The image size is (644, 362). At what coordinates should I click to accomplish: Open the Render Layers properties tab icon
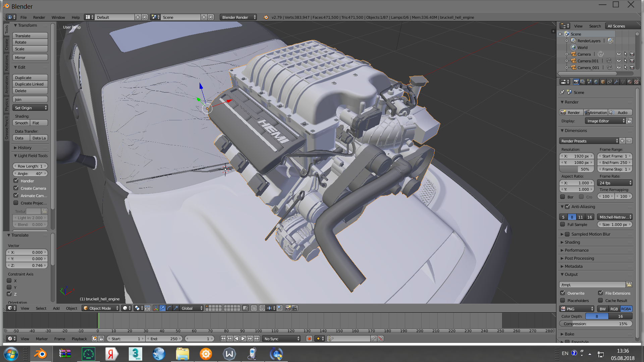(x=583, y=82)
